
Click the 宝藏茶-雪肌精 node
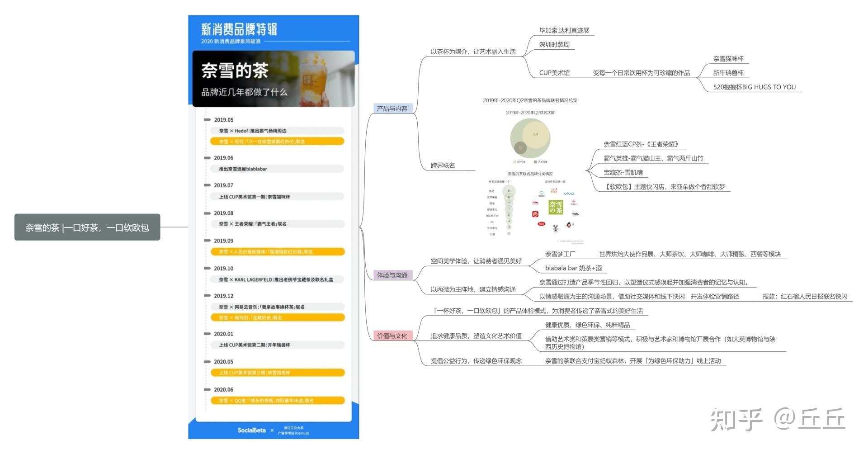click(623, 172)
